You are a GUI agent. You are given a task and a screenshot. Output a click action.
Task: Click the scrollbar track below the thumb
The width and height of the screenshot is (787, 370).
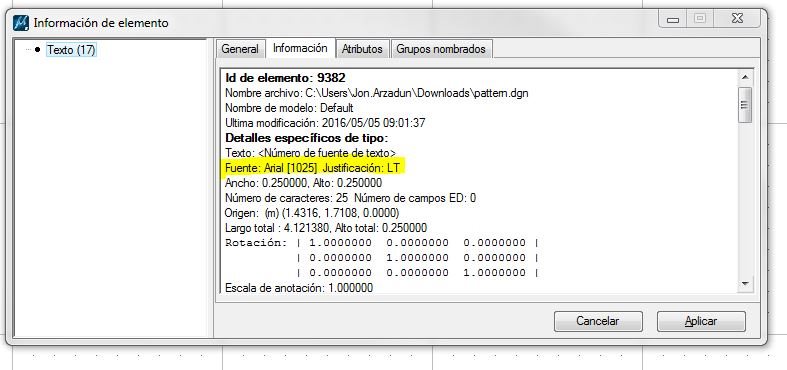(745, 200)
